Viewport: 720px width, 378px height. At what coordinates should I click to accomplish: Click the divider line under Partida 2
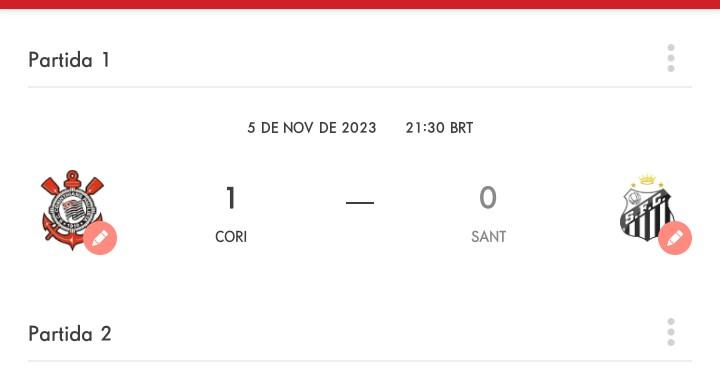360,361
